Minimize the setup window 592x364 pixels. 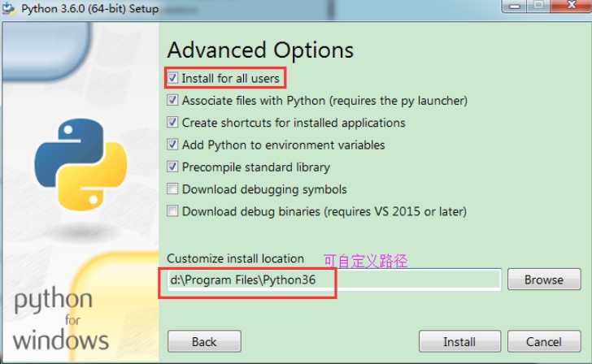[x=514, y=6]
